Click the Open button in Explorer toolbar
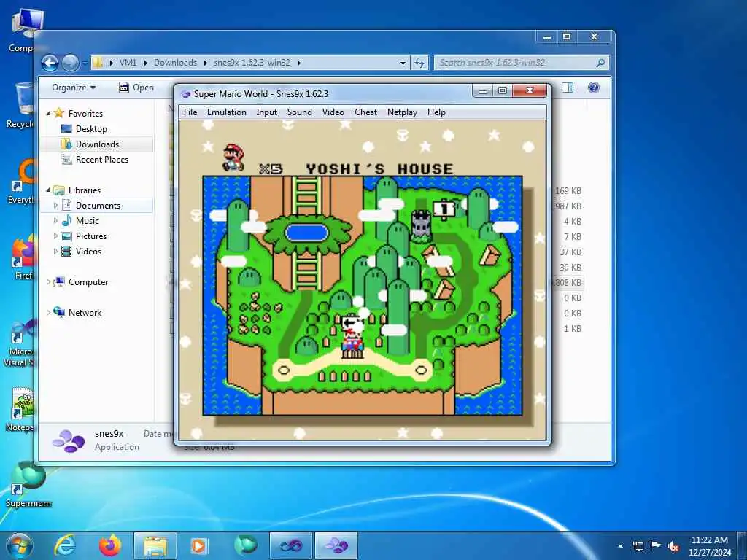The image size is (747, 560). point(136,87)
